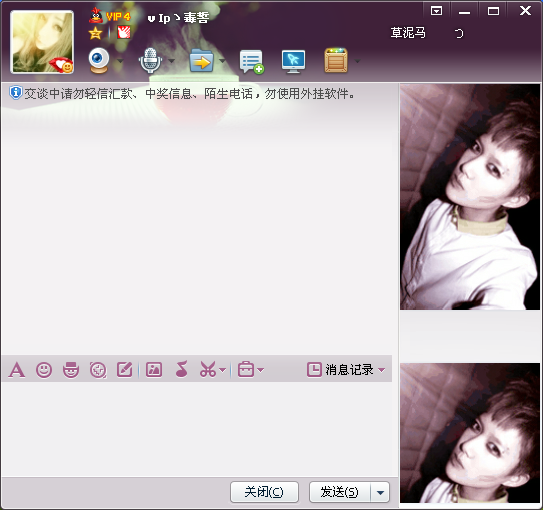Start a voice call with microphone icon
Image resolution: width=543 pixels, height=510 pixels.
coord(150,61)
